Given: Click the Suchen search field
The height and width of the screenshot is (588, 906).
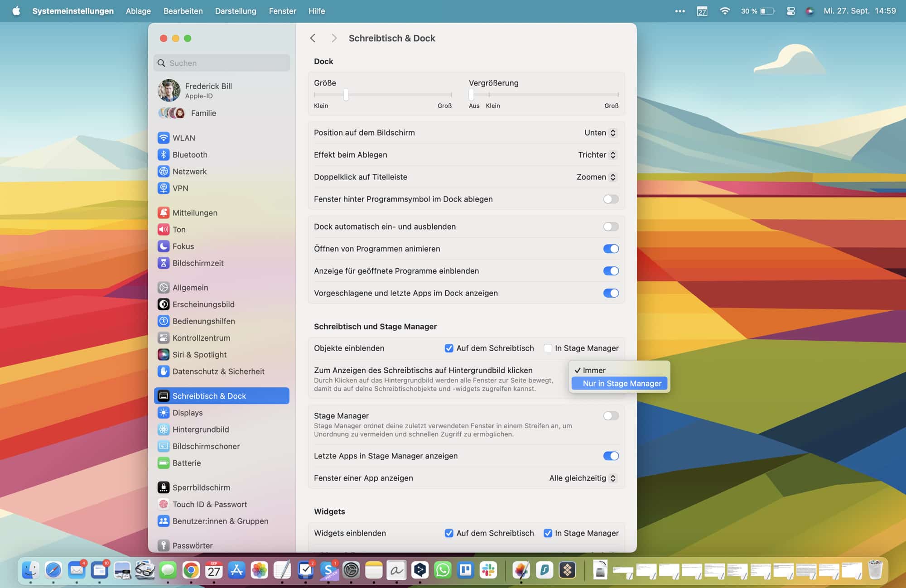Looking at the screenshot, I should coord(222,63).
